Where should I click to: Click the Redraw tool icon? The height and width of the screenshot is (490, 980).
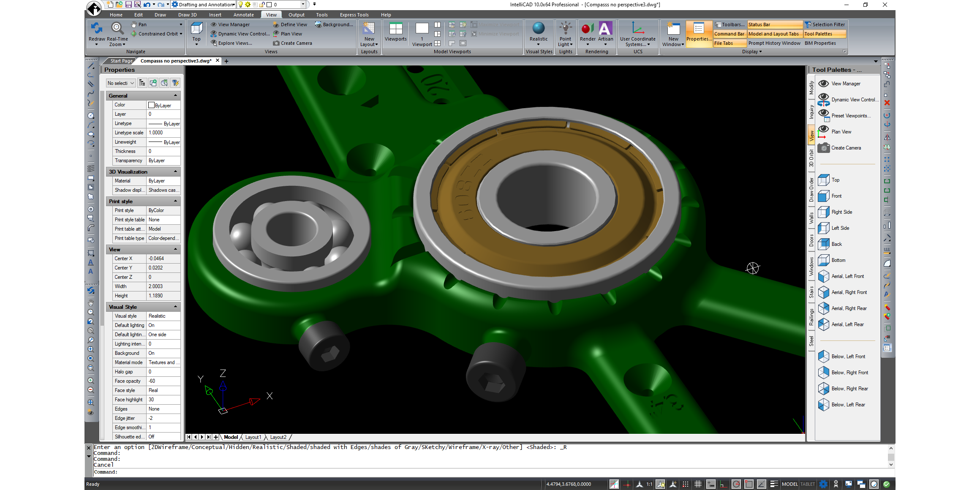[97, 28]
